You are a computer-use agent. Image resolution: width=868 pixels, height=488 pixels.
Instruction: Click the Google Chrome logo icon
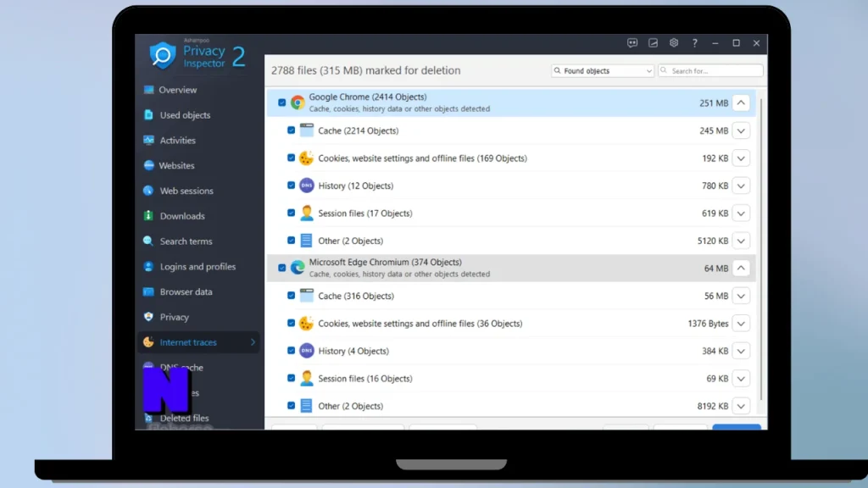[x=298, y=103]
